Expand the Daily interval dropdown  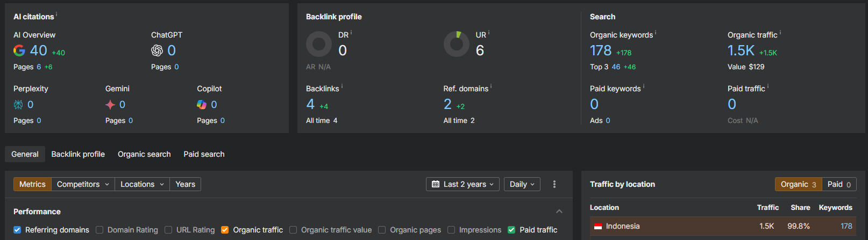coord(522,184)
